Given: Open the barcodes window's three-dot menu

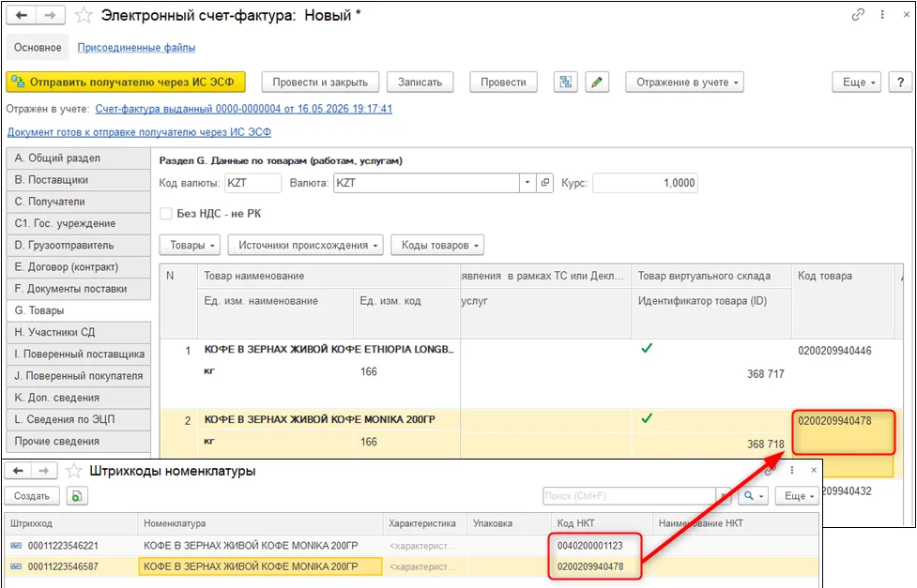Looking at the screenshot, I should coord(792,470).
